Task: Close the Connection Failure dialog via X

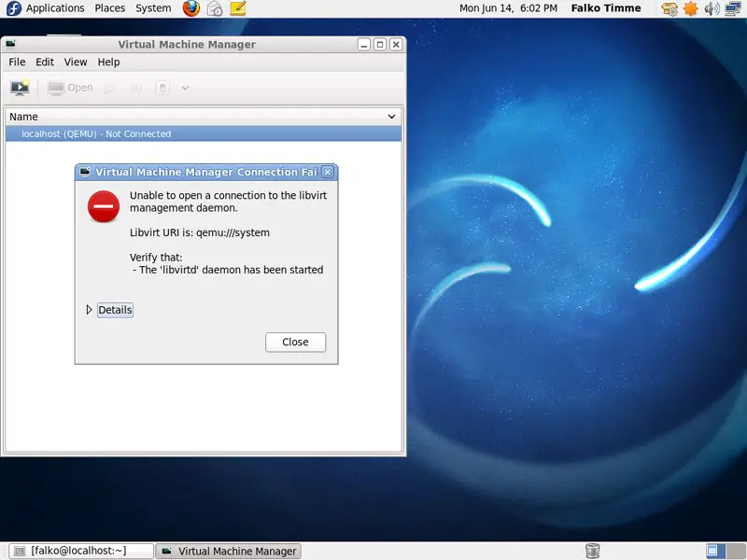Action: tap(328, 172)
